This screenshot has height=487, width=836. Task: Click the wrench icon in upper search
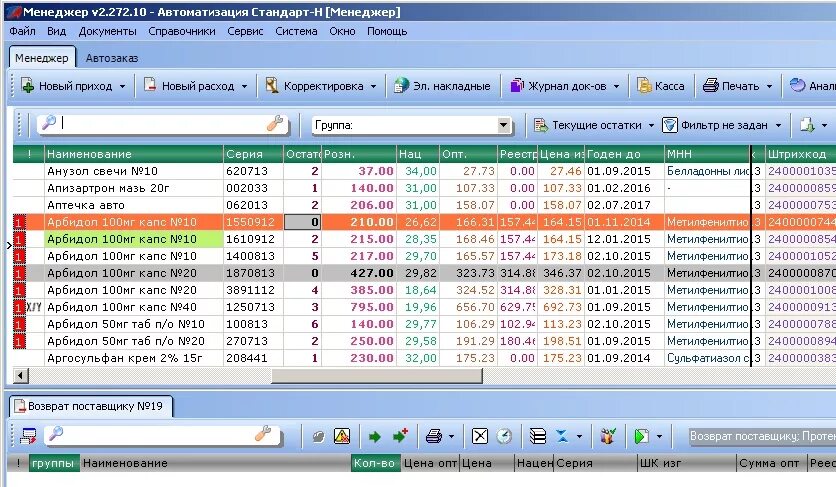275,123
